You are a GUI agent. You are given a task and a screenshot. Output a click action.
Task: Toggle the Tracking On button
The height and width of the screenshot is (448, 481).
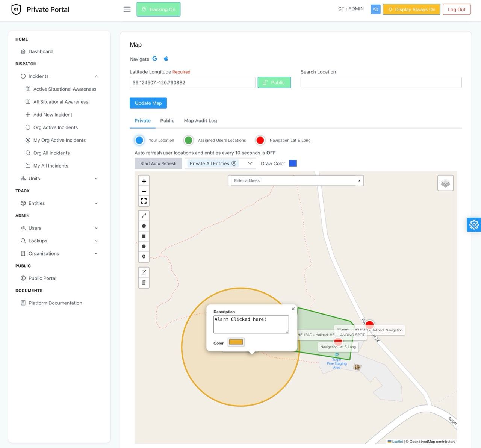click(158, 9)
